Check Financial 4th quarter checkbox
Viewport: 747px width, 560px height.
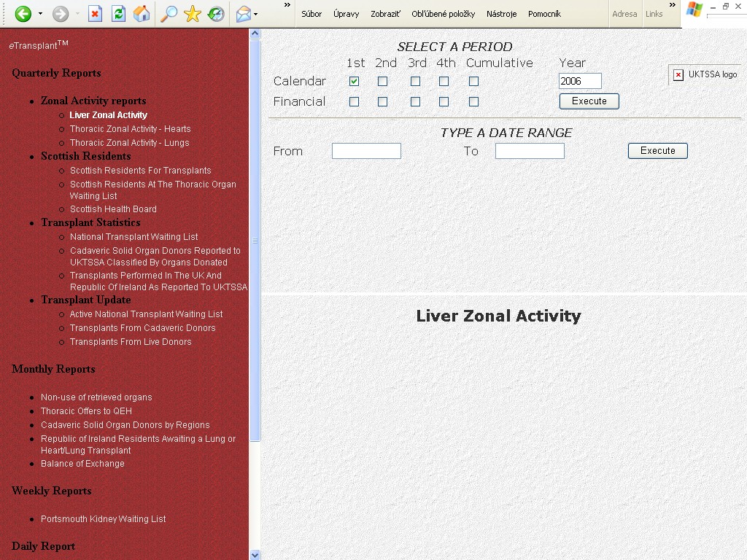[x=444, y=102]
